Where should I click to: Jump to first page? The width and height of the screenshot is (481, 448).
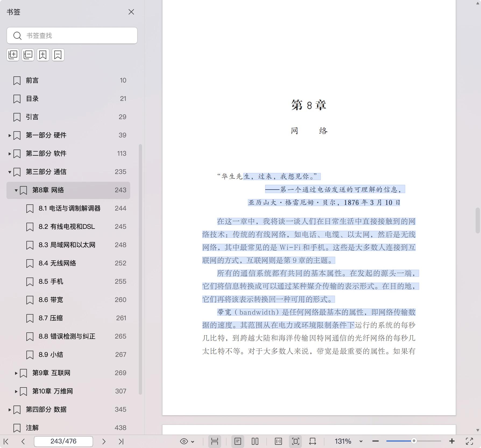6,441
